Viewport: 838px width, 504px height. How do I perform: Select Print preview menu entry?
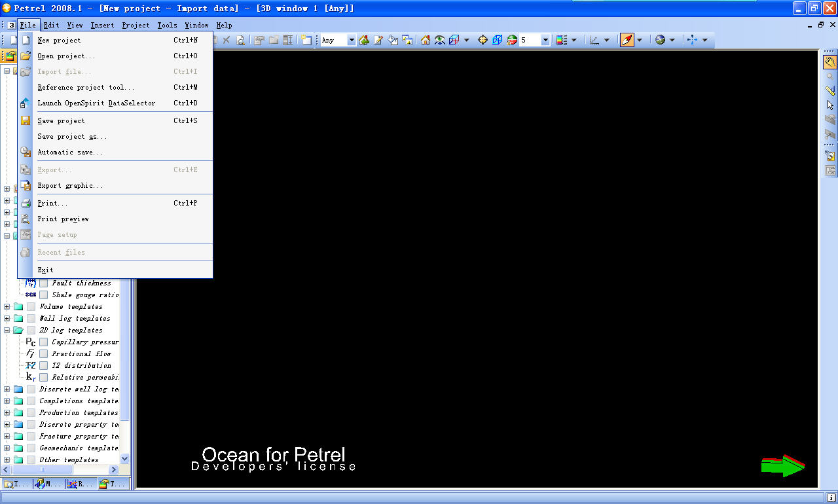(x=115, y=219)
